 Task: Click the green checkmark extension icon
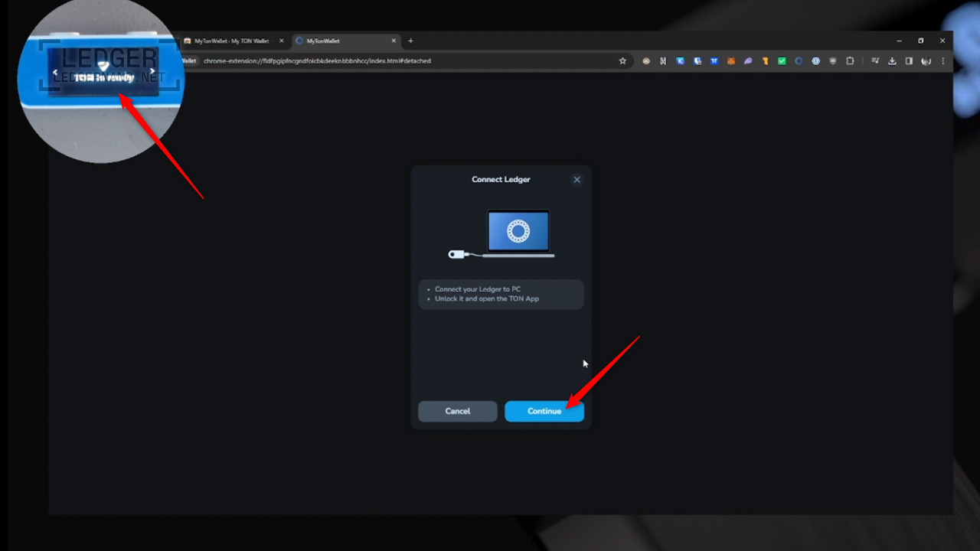pyautogui.click(x=782, y=61)
